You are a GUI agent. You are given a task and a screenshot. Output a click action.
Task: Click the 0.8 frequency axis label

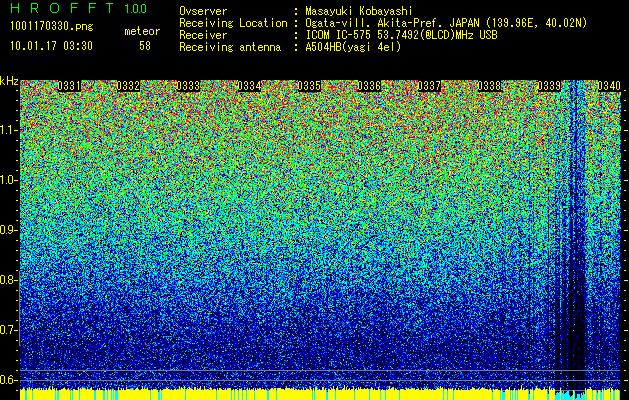(x=8, y=280)
